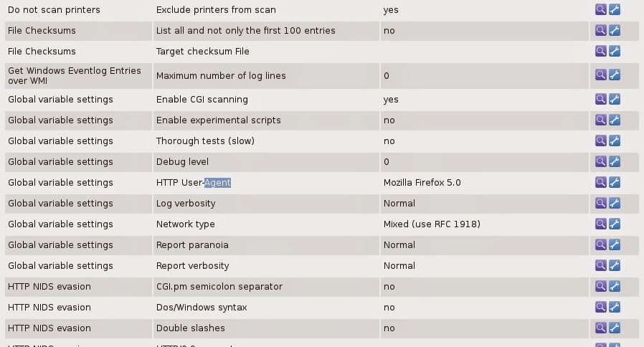This screenshot has height=347, width=644.
Task: Edit the Thorough tests (slow) preference
Action: (615, 141)
